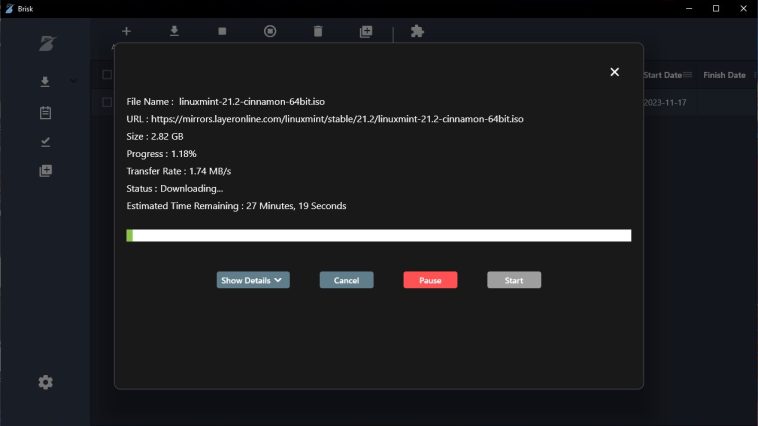Click the add-to-queue toolbar icon

pyautogui.click(x=366, y=31)
